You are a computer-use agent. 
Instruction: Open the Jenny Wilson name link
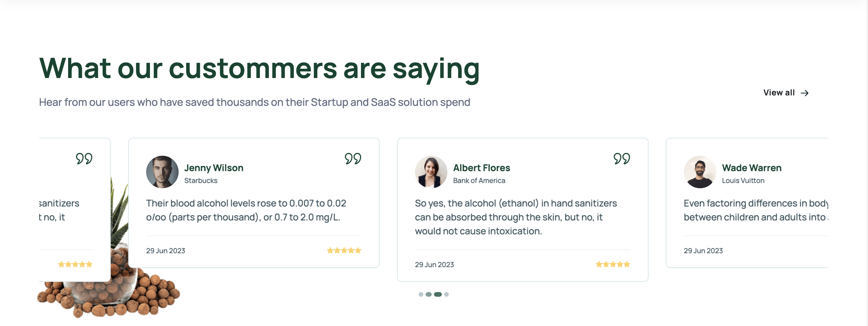pyautogui.click(x=214, y=168)
